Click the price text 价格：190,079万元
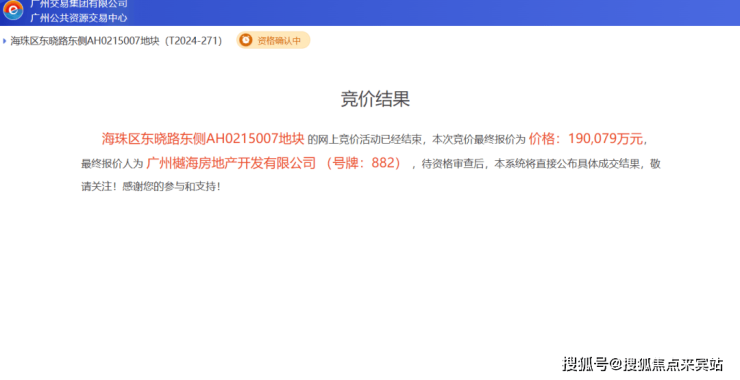 coord(586,139)
